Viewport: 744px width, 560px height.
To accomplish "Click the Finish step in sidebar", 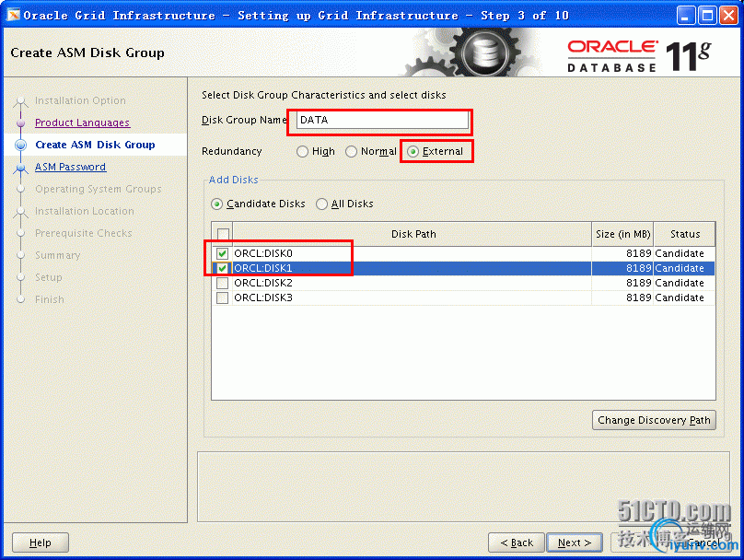I will pyautogui.click(x=50, y=299).
